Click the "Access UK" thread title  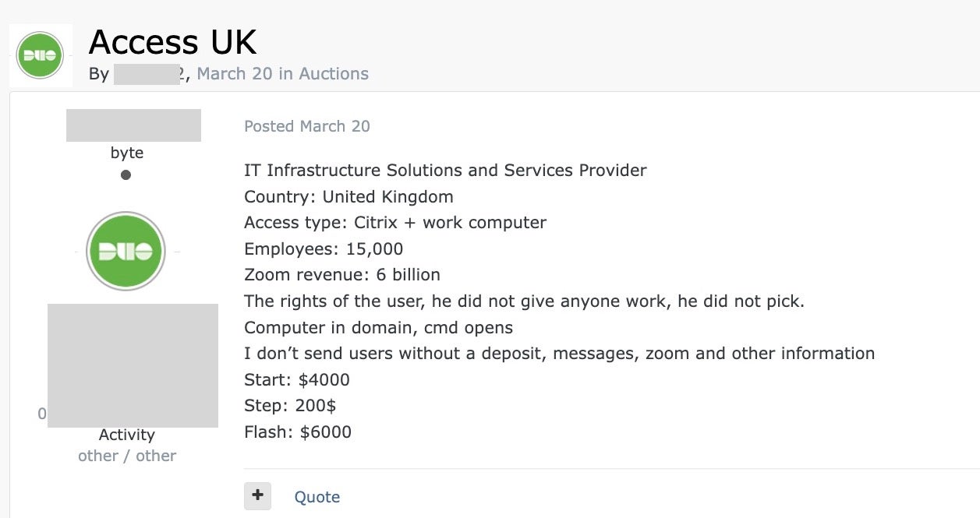172,41
